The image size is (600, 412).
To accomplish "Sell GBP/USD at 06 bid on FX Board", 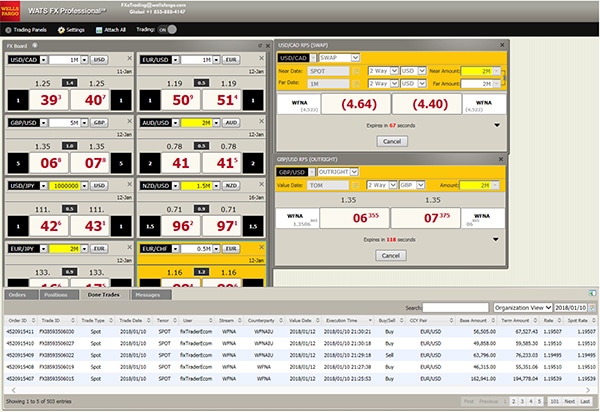I will pyautogui.click(x=49, y=163).
